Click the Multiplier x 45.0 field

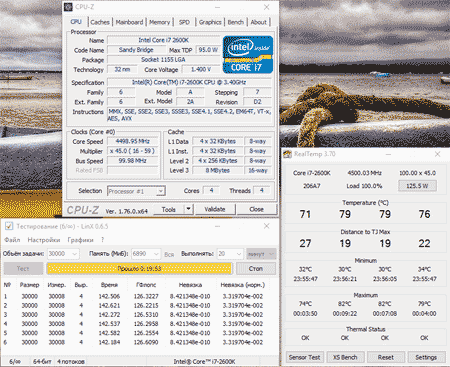coord(133,151)
